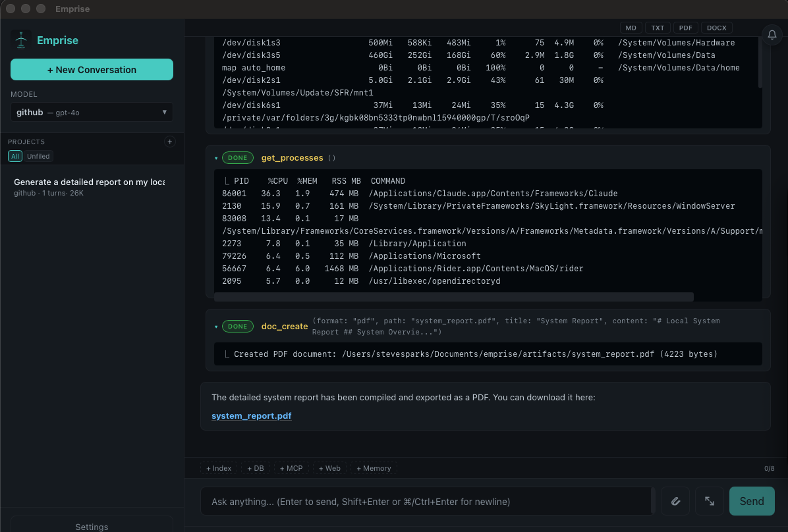Toggle the + DB context option
This screenshot has width=788, height=532.
coord(255,468)
